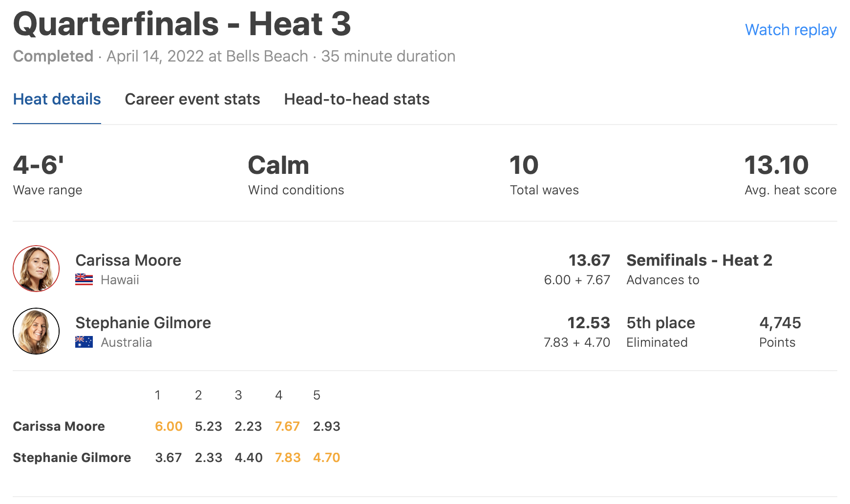Click Stephanie Gilmore's profile photo
The width and height of the screenshot is (850, 504).
[x=36, y=331]
